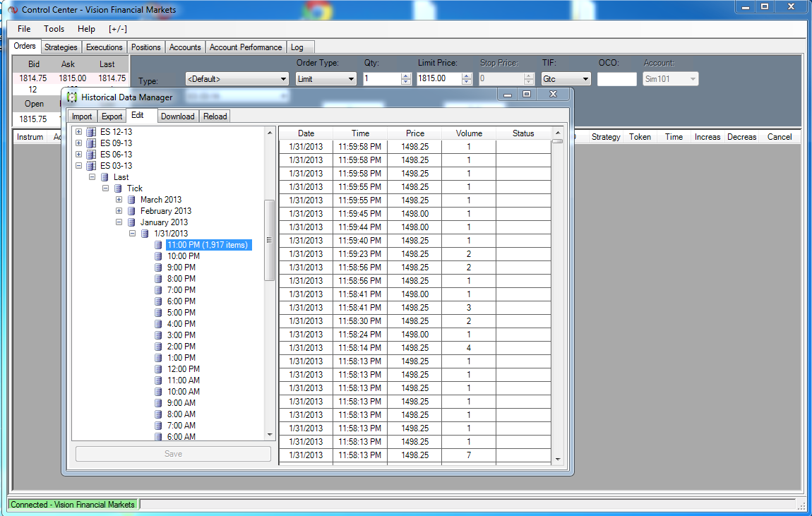
Task: Open the Order Type Limit dropdown
Action: click(x=351, y=79)
